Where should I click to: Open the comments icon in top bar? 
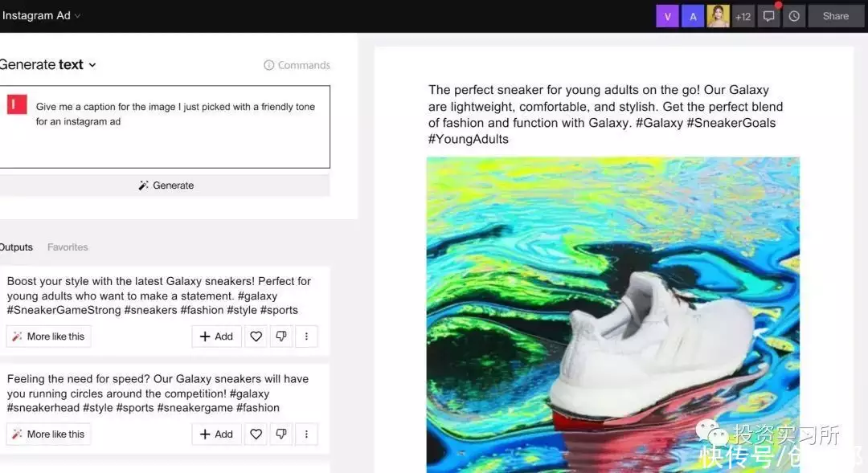pyautogui.click(x=768, y=16)
